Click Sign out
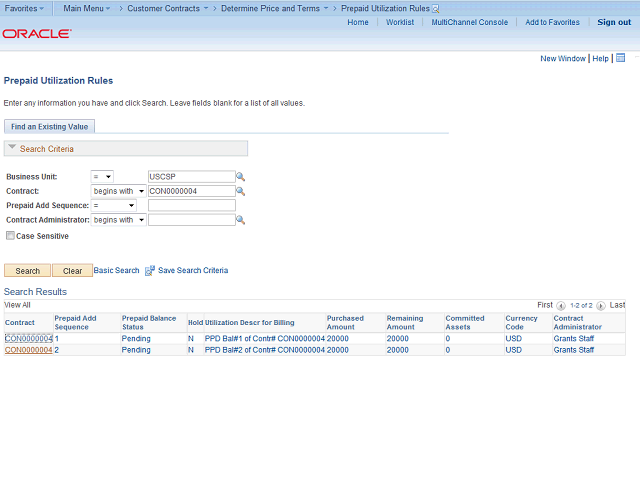Screen dimensions: 640x480 [614, 22]
